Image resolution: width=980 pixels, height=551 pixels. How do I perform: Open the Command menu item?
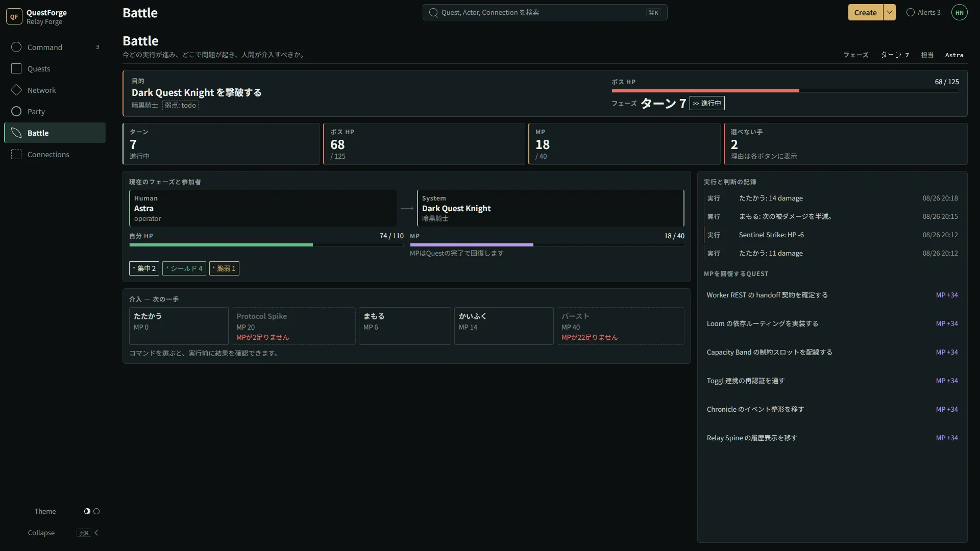[x=55, y=47]
